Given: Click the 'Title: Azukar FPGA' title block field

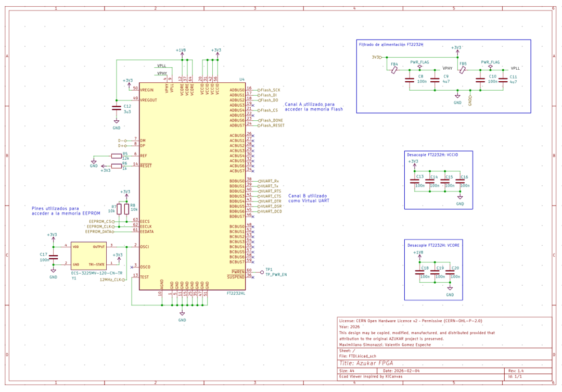Looking at the screenshot, I should pos(366,363).
